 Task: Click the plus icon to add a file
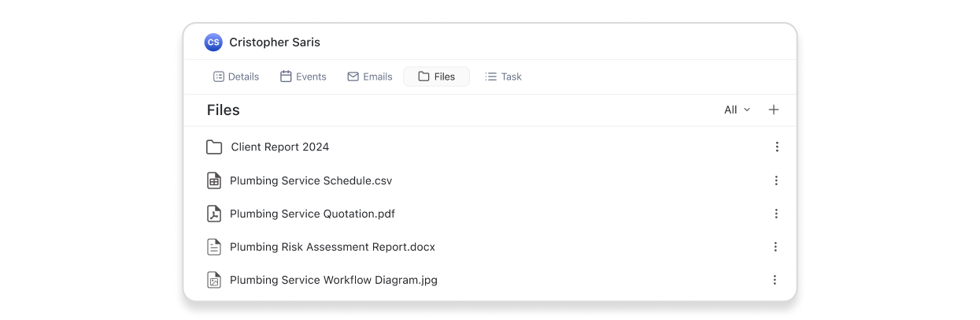point(774,110)
